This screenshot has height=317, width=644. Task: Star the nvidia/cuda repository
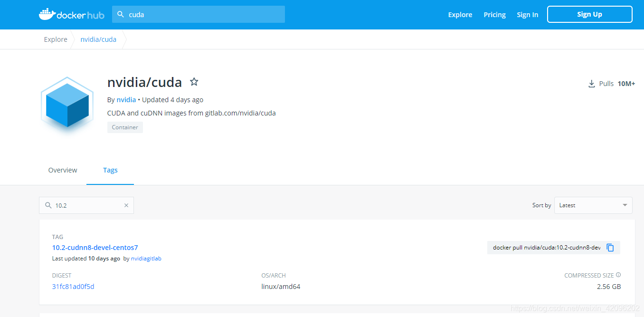click(194, 82)
